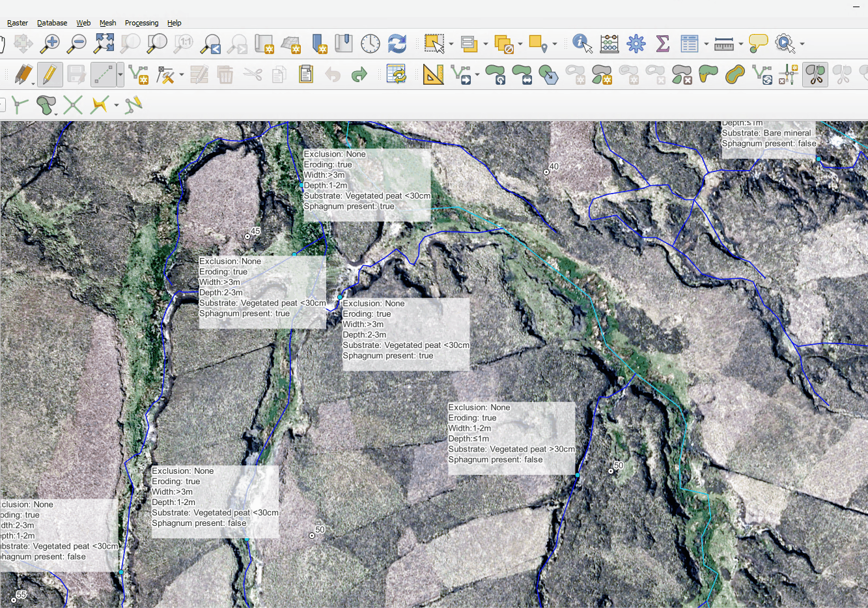Image resolution: width=868 pixels, height=608 pixels.
Task: Open the Raster menu
Action: (18, 23)
